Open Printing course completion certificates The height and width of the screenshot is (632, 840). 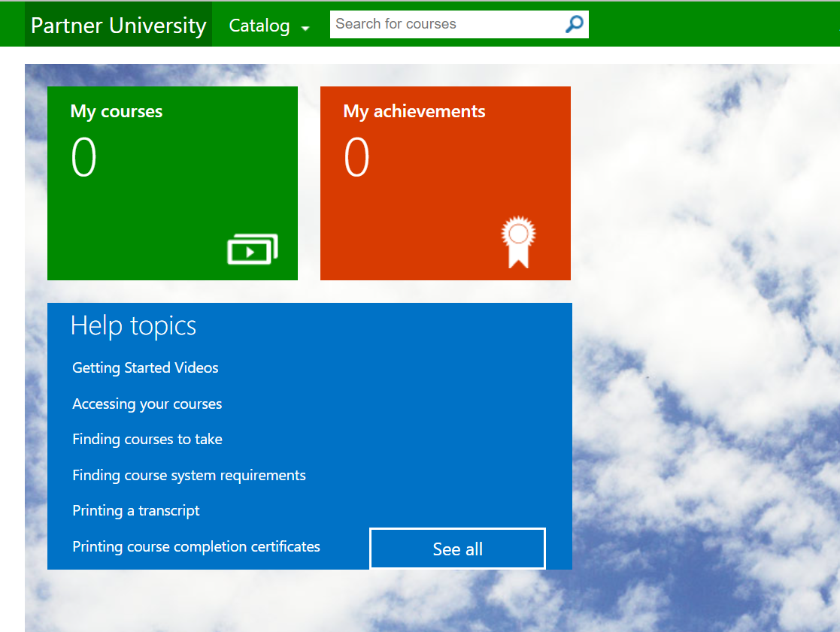196,546
